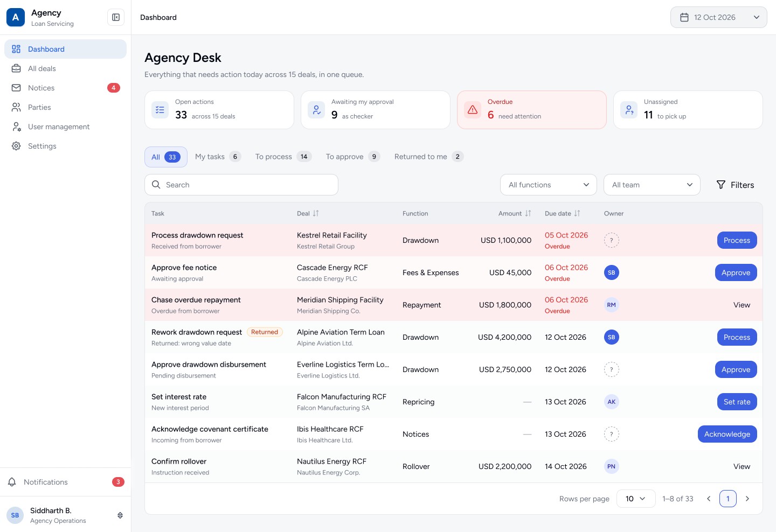Select the All tasks tab
This screenshot has width=776, height=532.
point(166,157)
